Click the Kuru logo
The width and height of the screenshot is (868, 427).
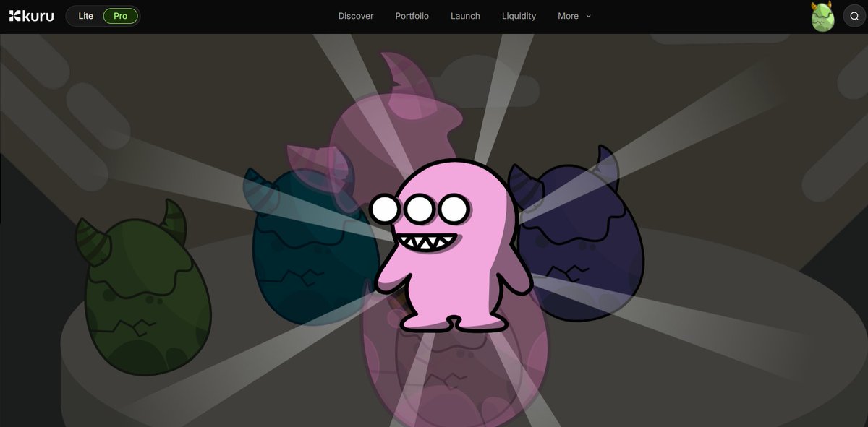(31, 16)
